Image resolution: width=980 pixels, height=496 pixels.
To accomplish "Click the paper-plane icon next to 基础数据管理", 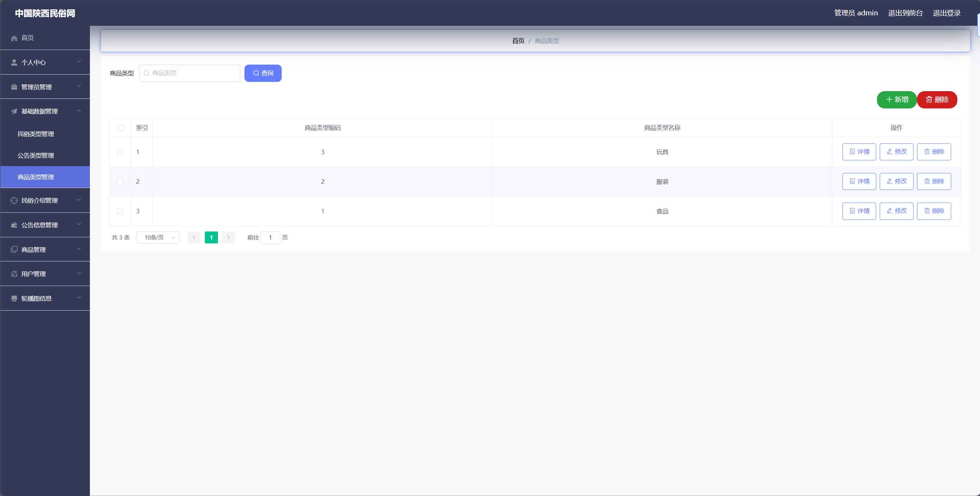I will pyautogui.click(x=14, y=112).
